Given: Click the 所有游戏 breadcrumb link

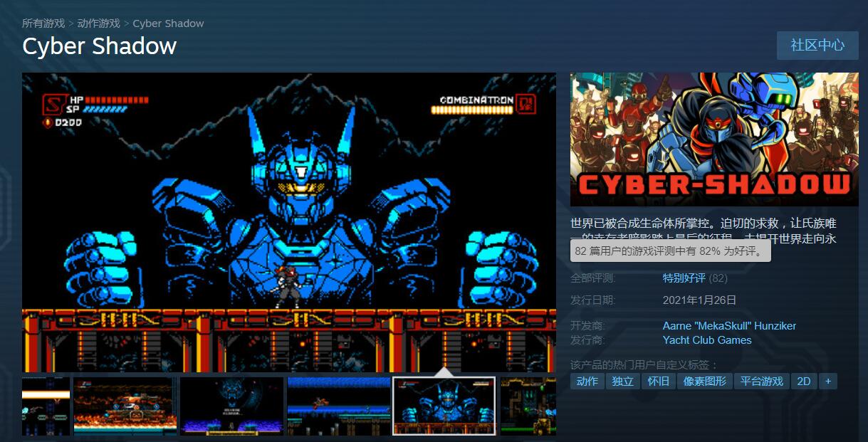Looking at the screenshot, I should pyautogui.click(x=43, y=23).
